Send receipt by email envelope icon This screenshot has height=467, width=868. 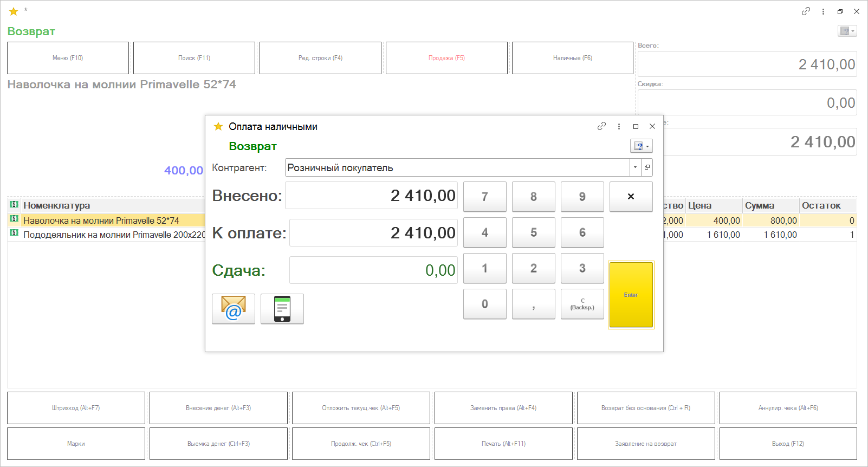coord(234,309)
